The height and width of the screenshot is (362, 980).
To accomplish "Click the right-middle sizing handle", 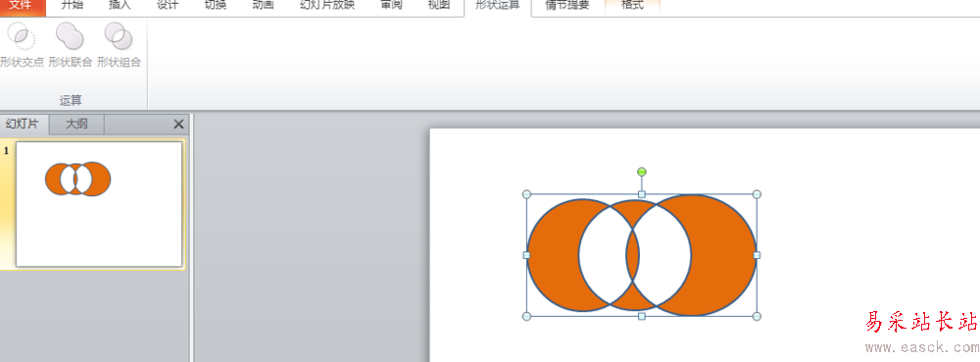I will (757, 255).
